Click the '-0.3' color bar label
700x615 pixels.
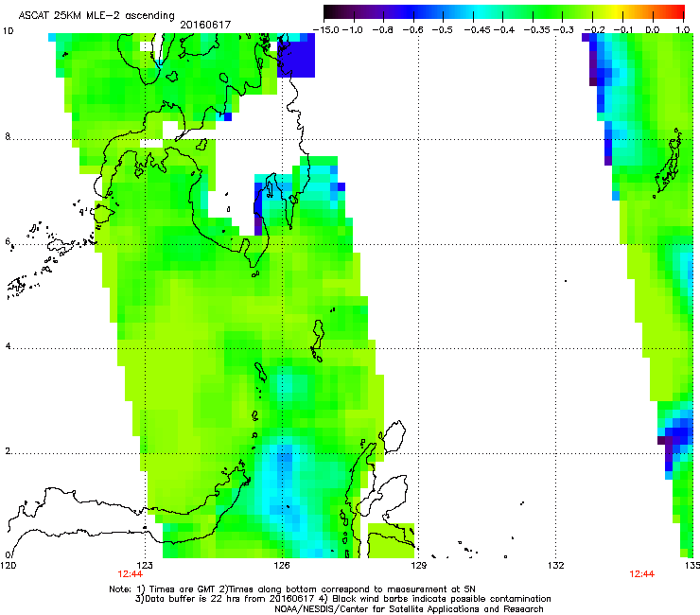click(x=564, y=30)
